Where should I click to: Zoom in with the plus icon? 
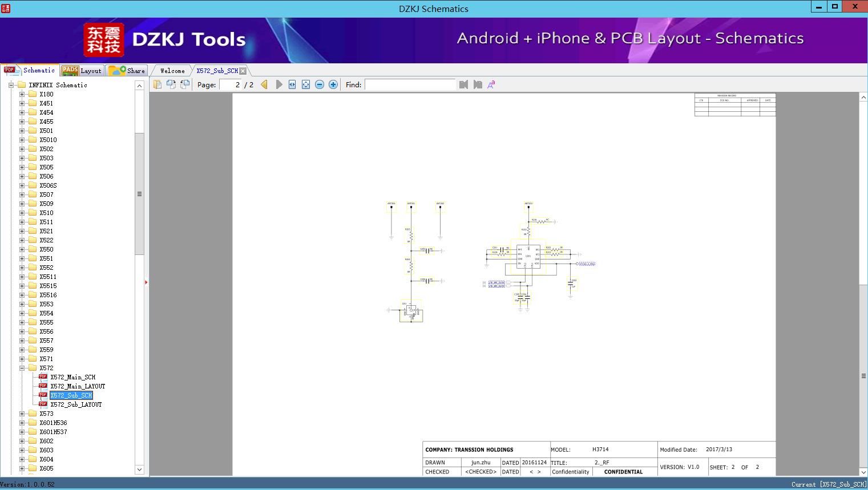click(x=333, y=84)
